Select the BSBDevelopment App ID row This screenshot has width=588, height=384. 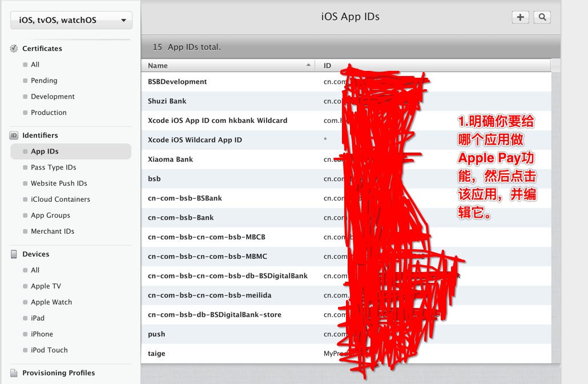(x=346, y=82)
